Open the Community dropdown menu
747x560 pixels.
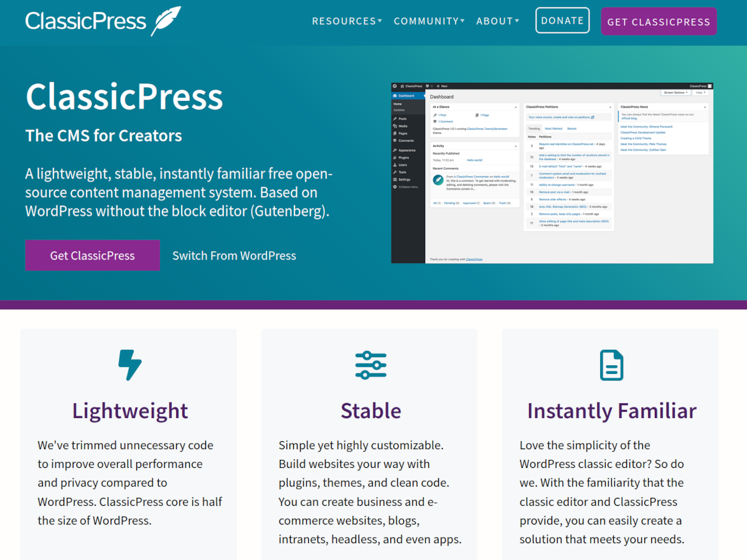pyautogui.click(x=429, y=21)
